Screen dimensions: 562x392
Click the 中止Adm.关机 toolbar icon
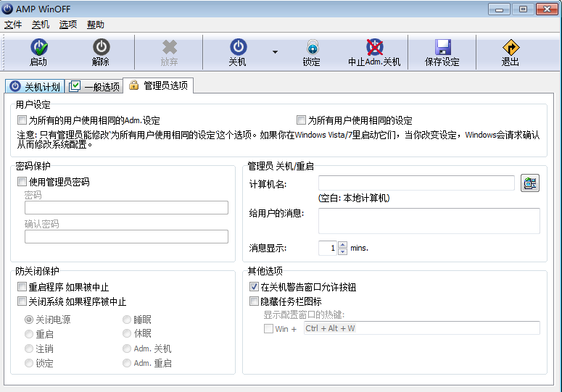point(374,48)
